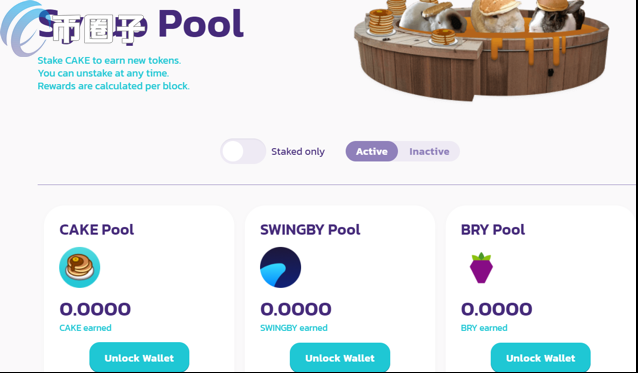638x373 pixels.
Task: Unlock Wallet in the CAKE Pool card
Action: [139, 358]
